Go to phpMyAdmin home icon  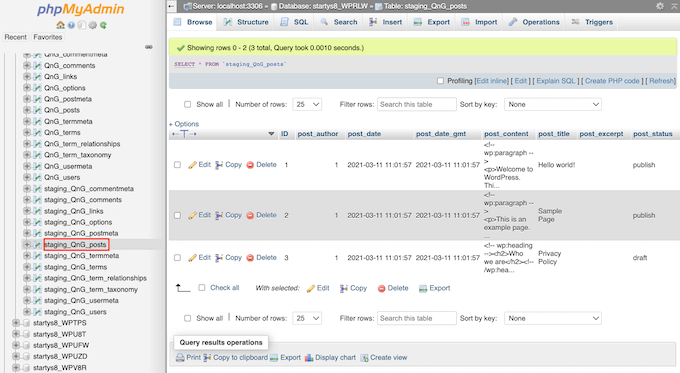point(61,25)
